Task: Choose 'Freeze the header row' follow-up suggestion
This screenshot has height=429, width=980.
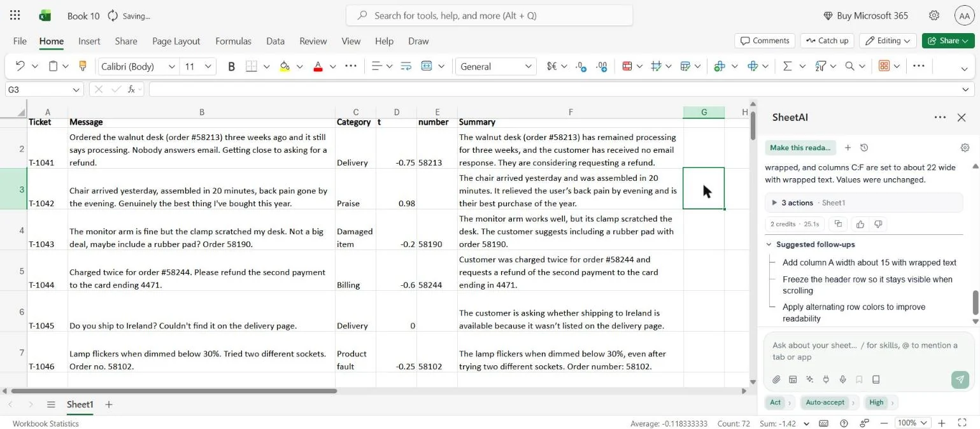Action: pos(867,285)
